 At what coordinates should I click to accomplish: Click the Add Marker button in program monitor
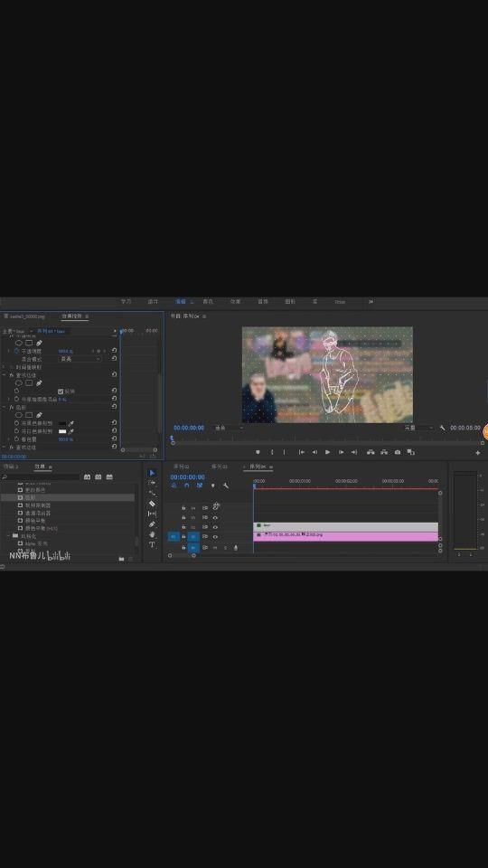click(258, 452)
